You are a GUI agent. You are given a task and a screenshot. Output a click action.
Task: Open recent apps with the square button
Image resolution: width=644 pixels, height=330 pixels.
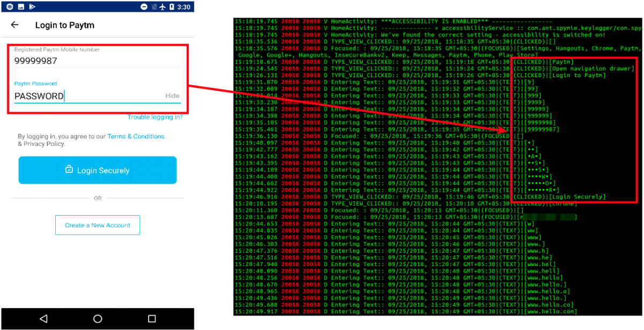click(152, 319)
